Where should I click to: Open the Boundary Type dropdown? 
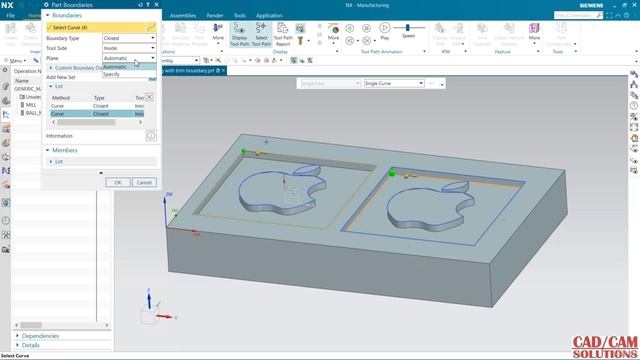(x=129, y=38)
